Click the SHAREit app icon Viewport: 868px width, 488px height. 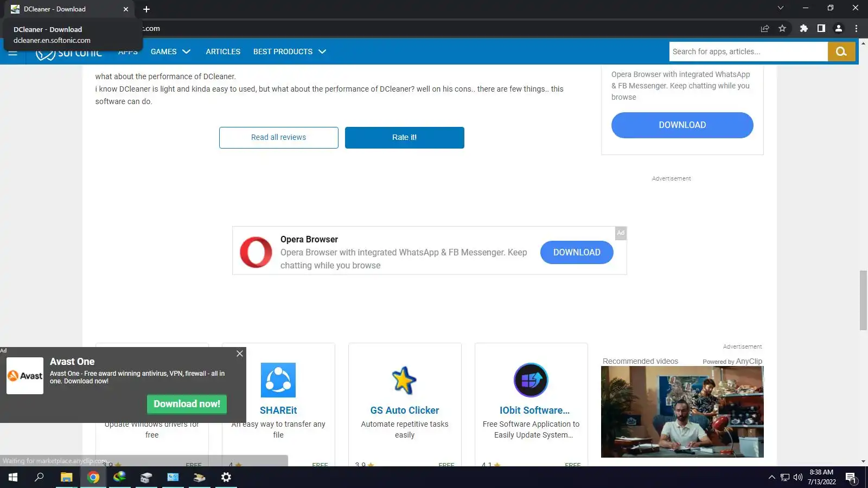pos(278,380)
